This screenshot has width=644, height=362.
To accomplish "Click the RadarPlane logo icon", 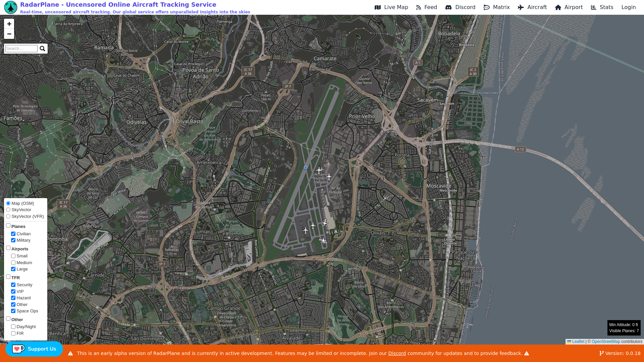I will 11,7.
